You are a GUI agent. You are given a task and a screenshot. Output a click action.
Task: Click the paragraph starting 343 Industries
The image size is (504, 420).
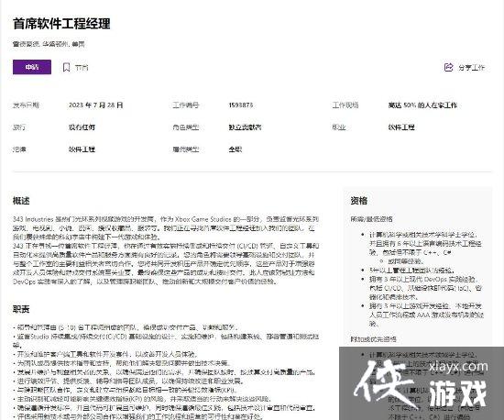point(166,228)
